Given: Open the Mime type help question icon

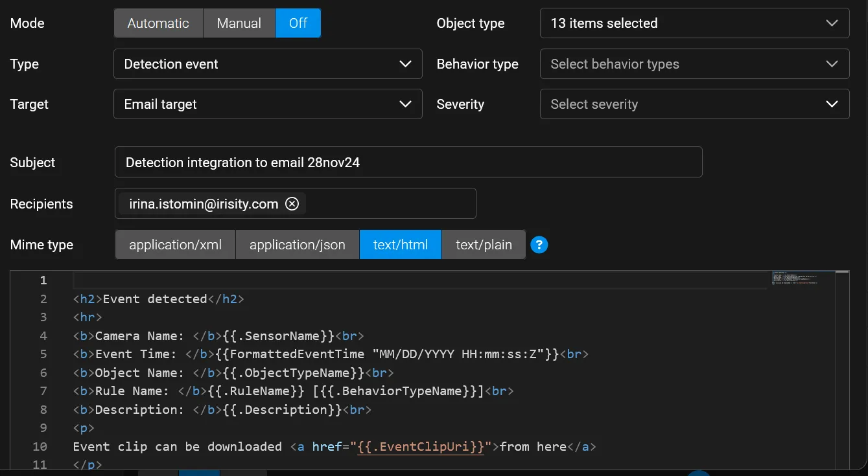Looking at the screenshot, I should pyautogui.click(x=539, y=245).
